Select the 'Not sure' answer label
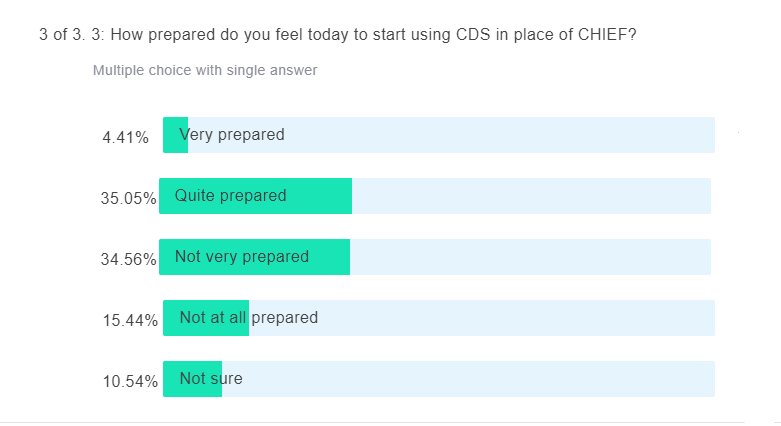Viewport: 781px width, 426px height. coord(210,379)
